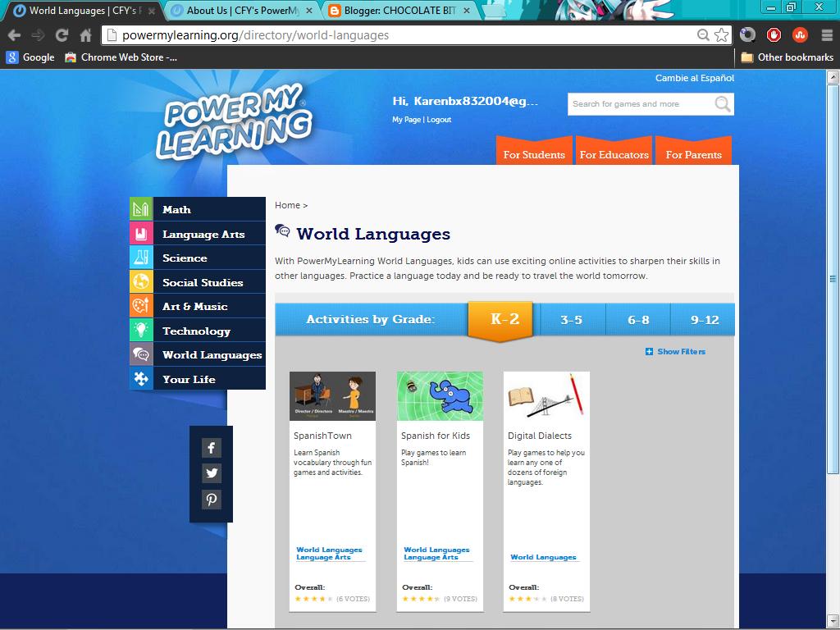Click the PowerMyLearning logo
Viewport: 840px width, 630px height.
click(x=234, y=122)
